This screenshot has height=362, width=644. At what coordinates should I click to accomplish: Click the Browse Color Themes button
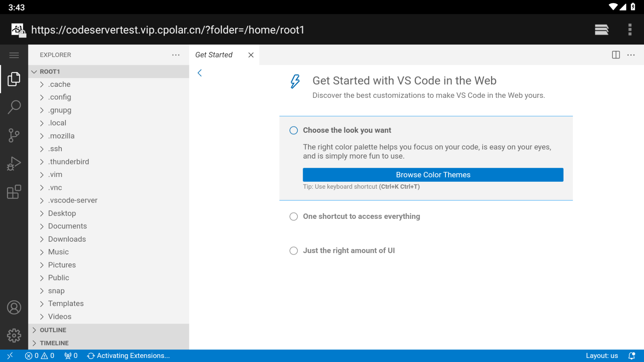(433, 175)
